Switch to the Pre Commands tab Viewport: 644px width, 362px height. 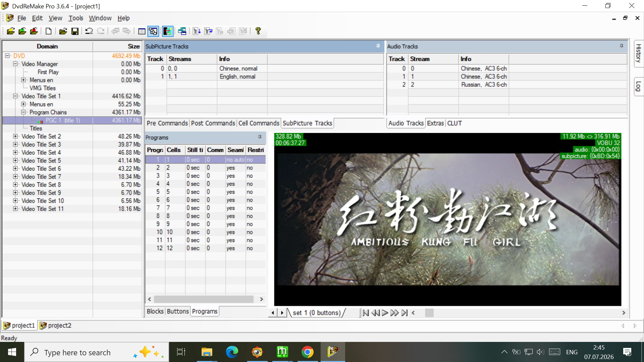tap(167, 123)
